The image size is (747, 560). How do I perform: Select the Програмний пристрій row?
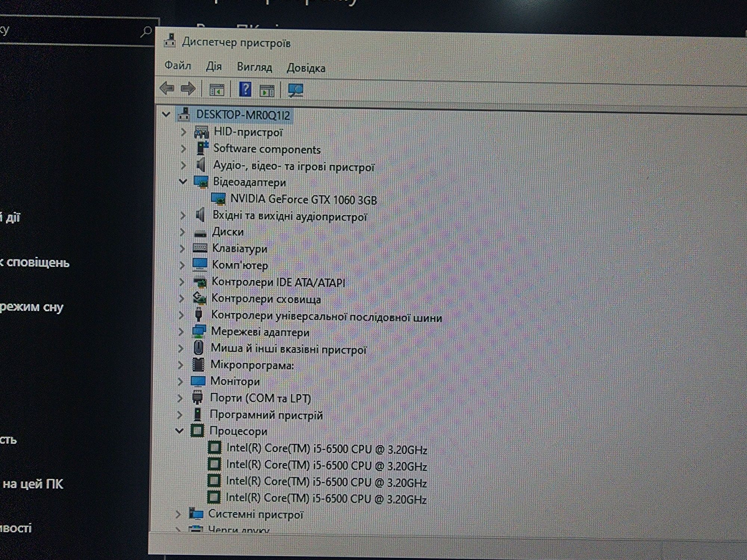tap(266, 415)
